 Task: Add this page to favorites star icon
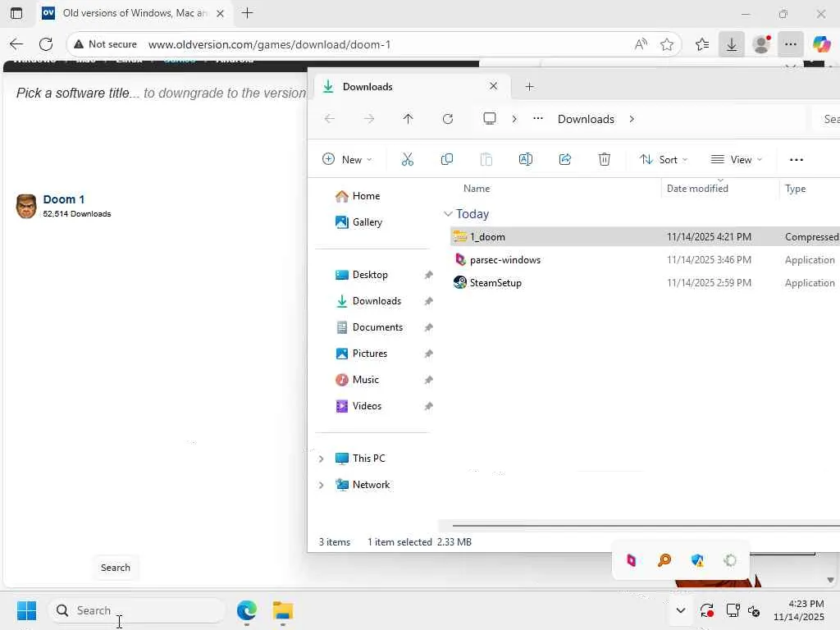667,44
